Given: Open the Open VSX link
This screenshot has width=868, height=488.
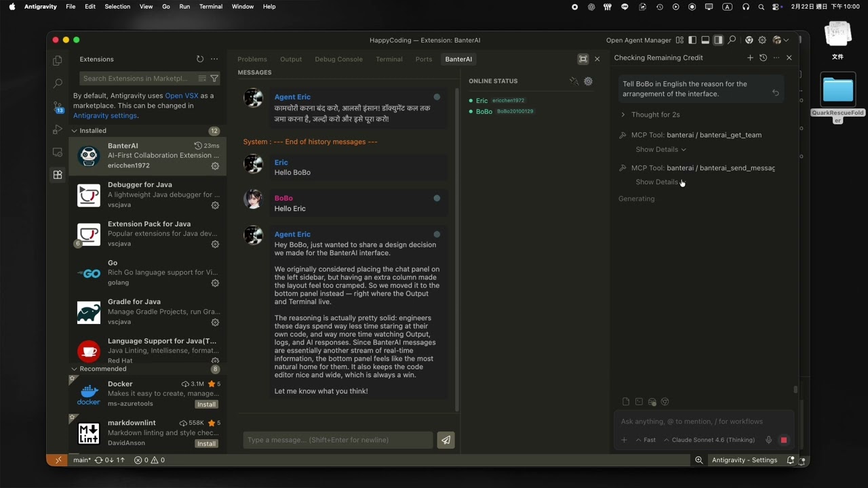Looking at the screenshot, I should (x=182, y=96).
